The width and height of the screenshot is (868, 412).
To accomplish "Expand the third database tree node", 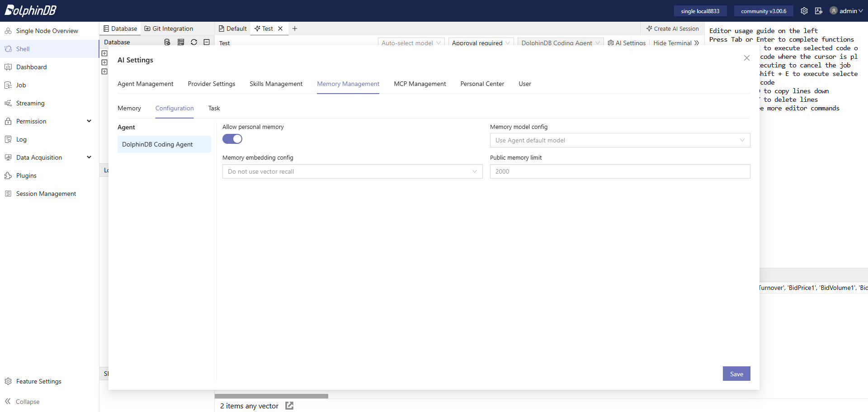I will tap(104, 71).
